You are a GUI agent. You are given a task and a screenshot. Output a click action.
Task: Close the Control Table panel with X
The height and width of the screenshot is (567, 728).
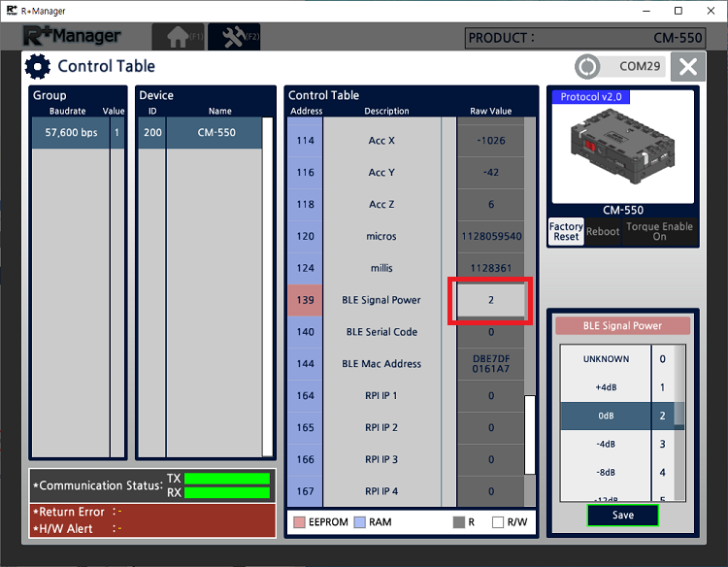pyautogui.click(x=687, y=67)
